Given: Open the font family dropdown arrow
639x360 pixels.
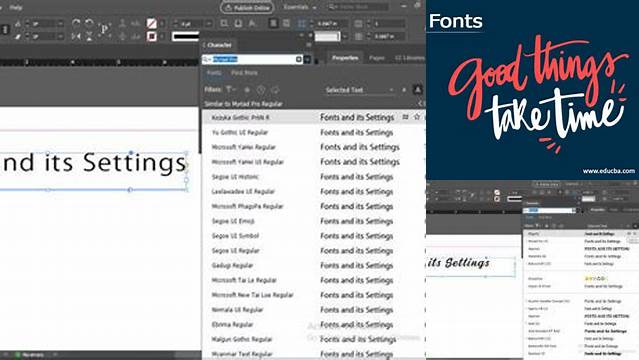Looking at the screenshot, I should pyautogui.click(x=307, y=60).
